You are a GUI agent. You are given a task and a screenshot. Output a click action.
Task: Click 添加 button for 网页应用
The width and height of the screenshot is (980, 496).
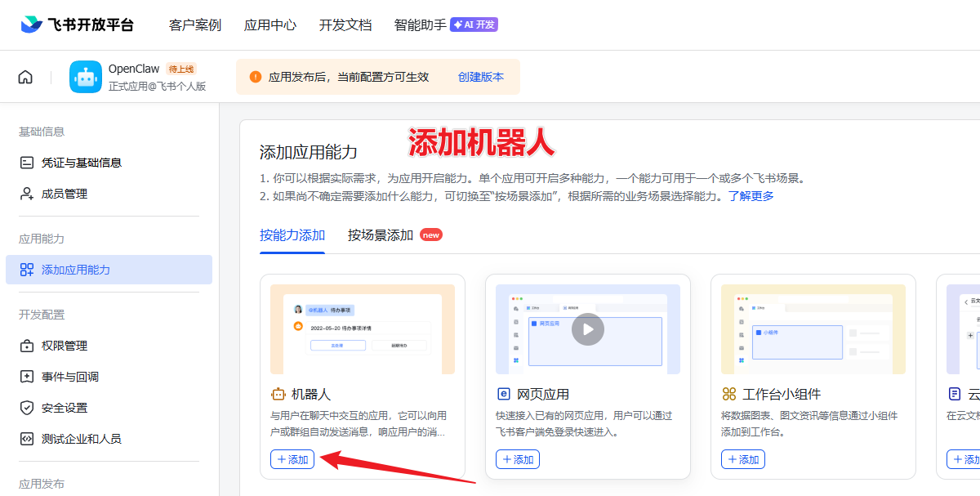(x=518, y=459)
